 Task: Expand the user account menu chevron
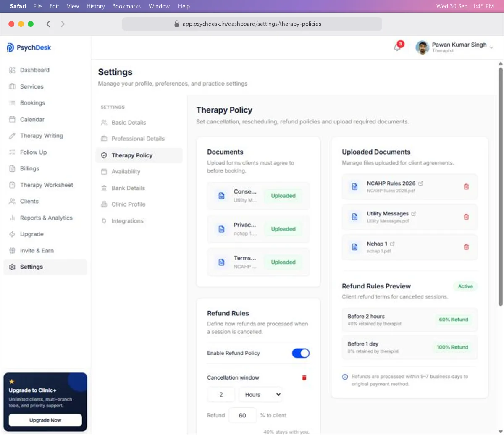click(491, 48)
